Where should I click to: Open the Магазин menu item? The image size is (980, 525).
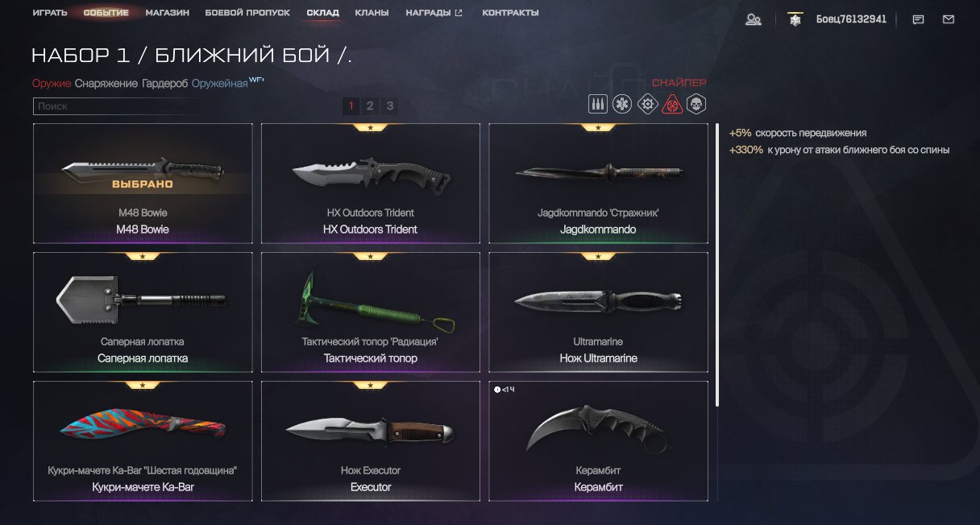[168, 13]
